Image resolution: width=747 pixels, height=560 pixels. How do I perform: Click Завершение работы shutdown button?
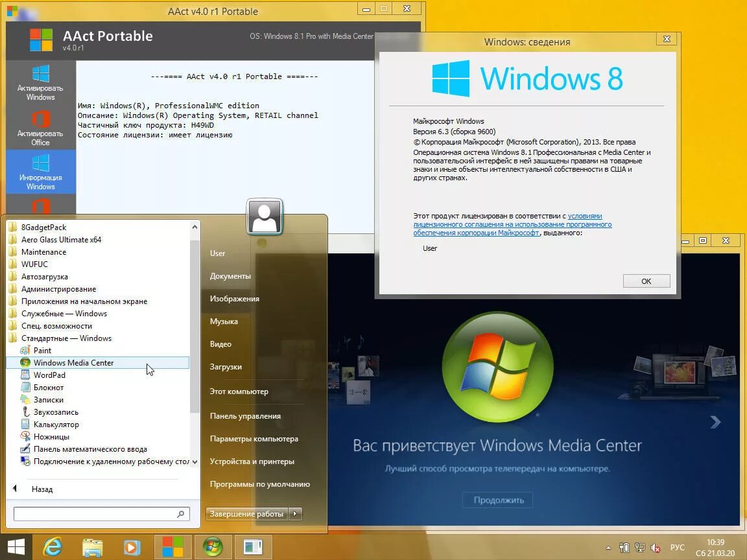pos(247,514)
